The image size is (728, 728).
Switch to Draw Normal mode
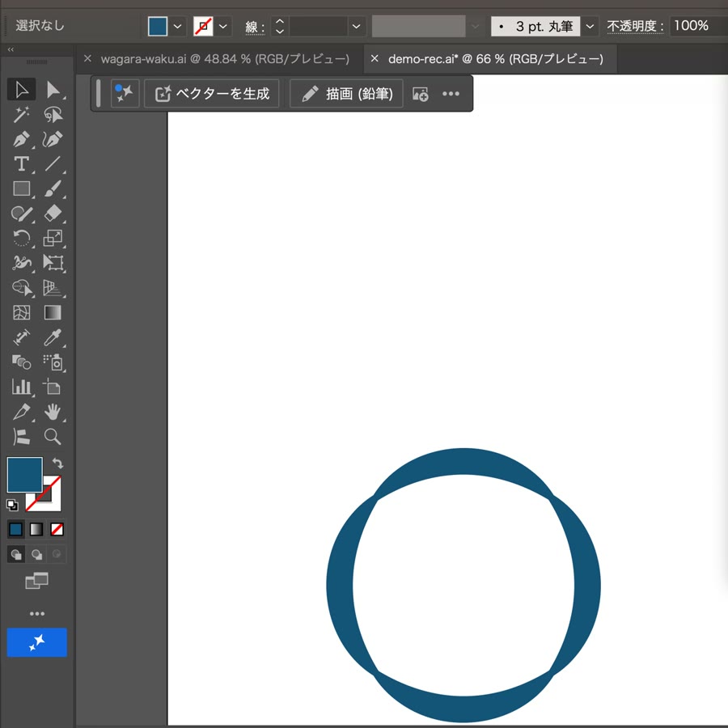pos(16,554)
